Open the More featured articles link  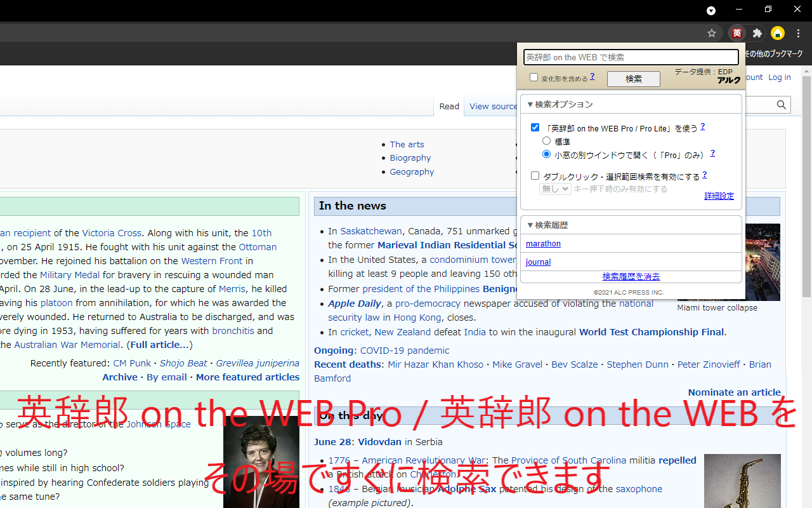tap(247, 377)
